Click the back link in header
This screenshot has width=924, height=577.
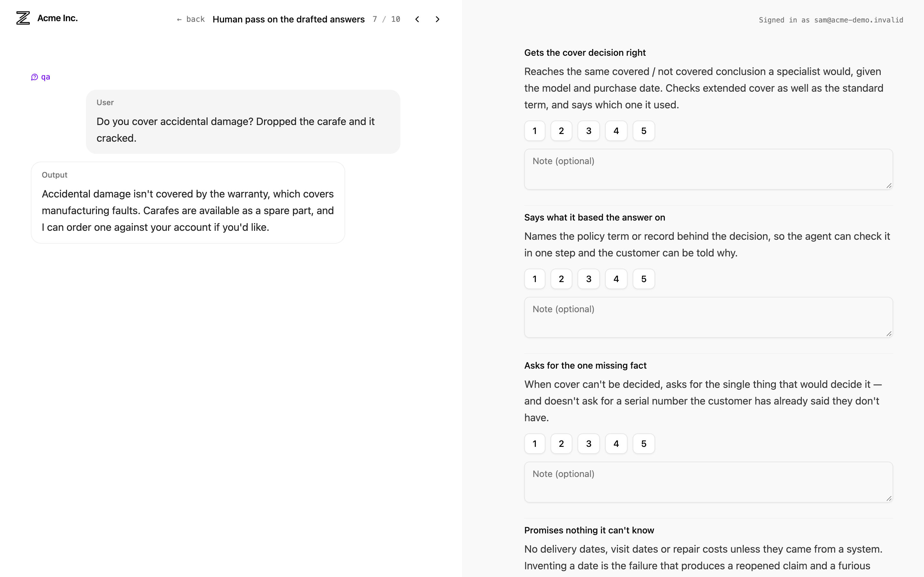click(x=191, y=19)
